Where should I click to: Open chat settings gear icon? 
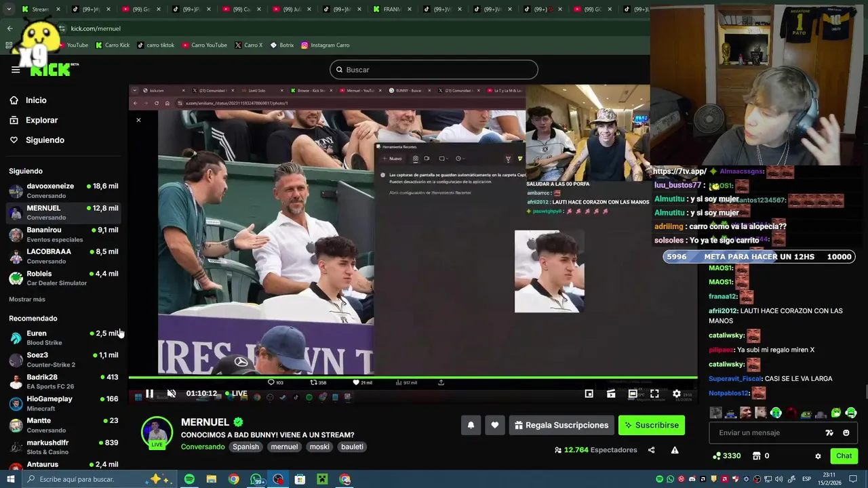(818, 456)
